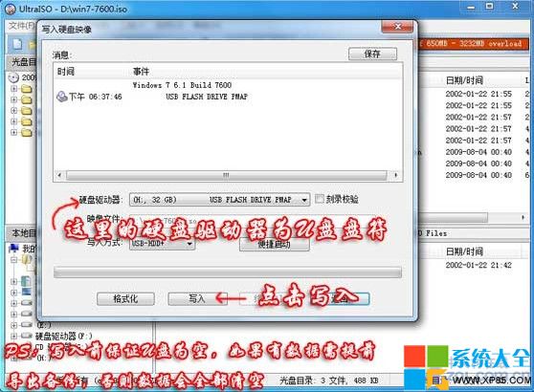Select the USB FLASH DRIVE PMAP log entry
The height and width of the screenshot is (392, 534).
pos(207,97)
